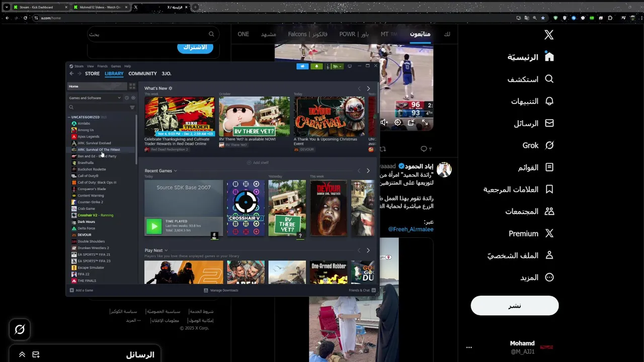Open DEVOUR cover in Recent Games
The width and height of the screenshot is (644, 362).
[329, 208]
